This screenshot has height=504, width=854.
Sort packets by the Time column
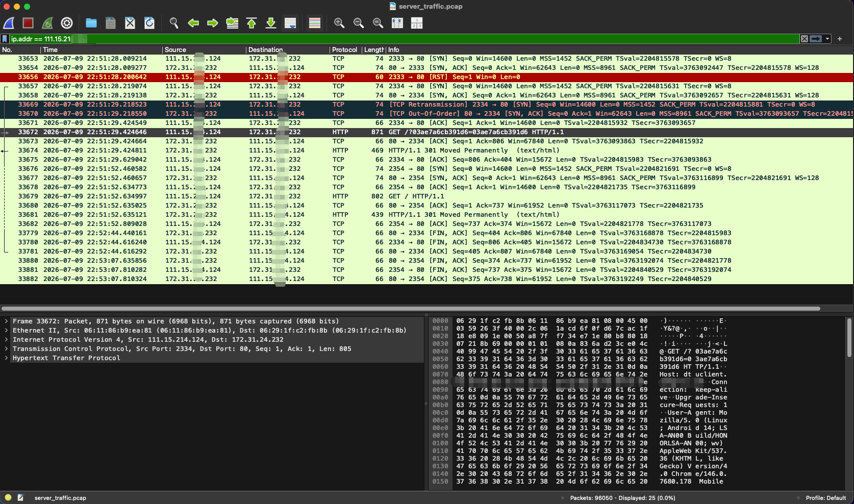[x=102, y=49]
